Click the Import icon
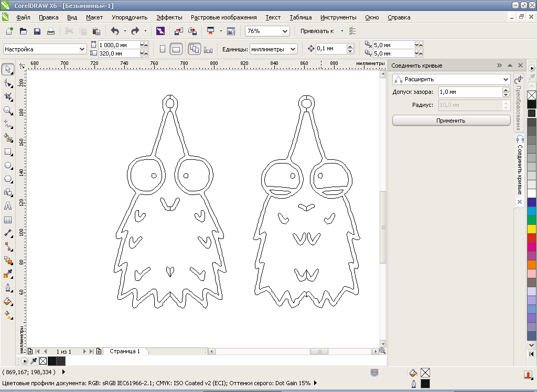 179,31
